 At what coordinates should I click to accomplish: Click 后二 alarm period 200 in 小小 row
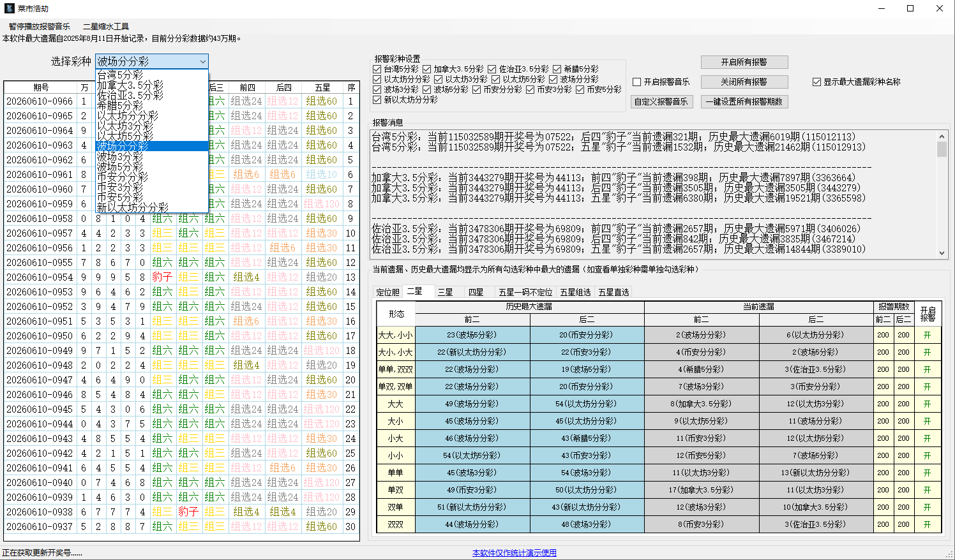click(903, 455)
